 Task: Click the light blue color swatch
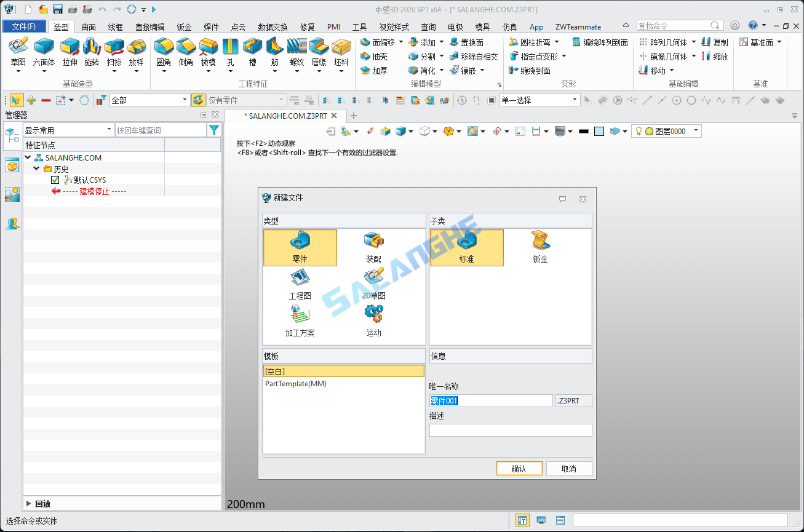coord(599,131)
